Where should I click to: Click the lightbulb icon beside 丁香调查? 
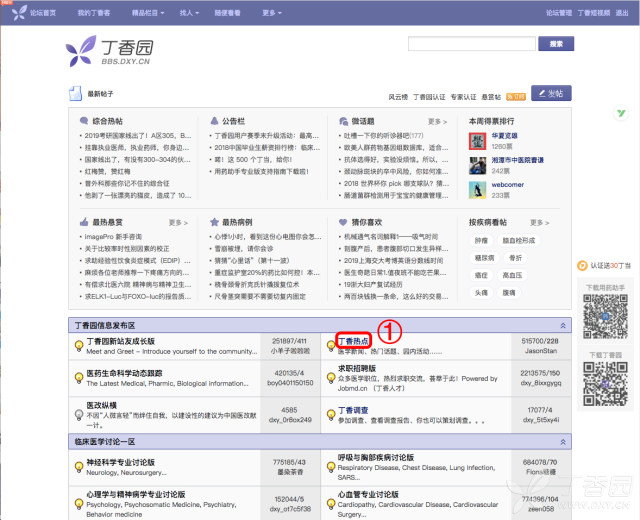click(x=331, y=415)
